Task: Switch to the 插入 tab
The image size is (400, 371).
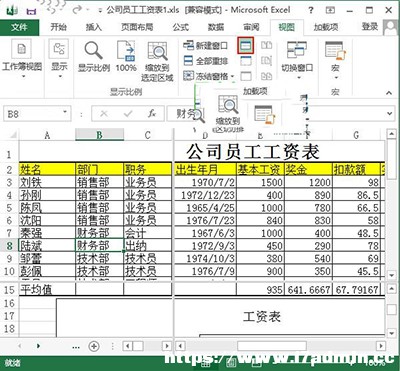Action: 94,27
